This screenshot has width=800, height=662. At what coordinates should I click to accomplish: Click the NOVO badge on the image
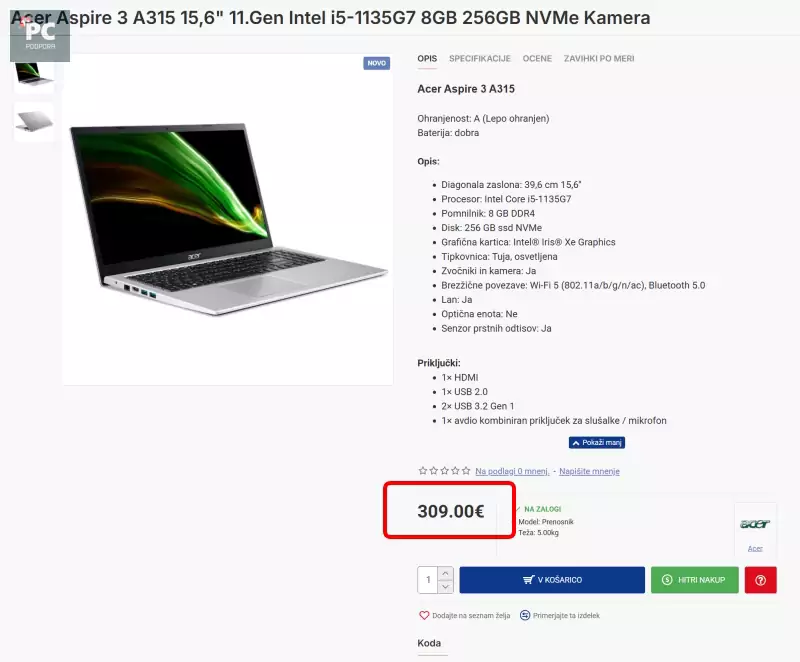point(377,63)
